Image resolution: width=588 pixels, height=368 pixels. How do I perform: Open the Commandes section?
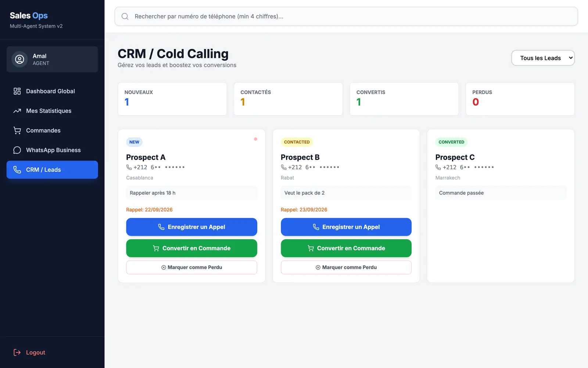(52, 130)
